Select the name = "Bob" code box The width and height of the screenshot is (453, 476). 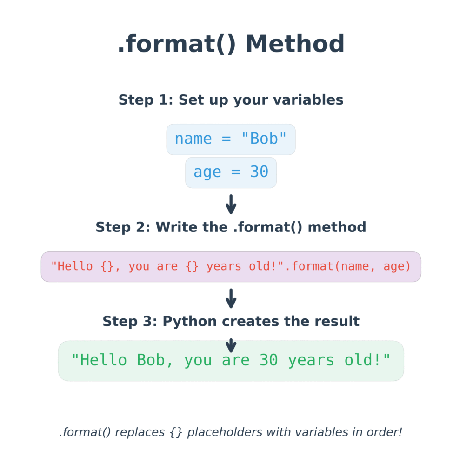point(231,139)
